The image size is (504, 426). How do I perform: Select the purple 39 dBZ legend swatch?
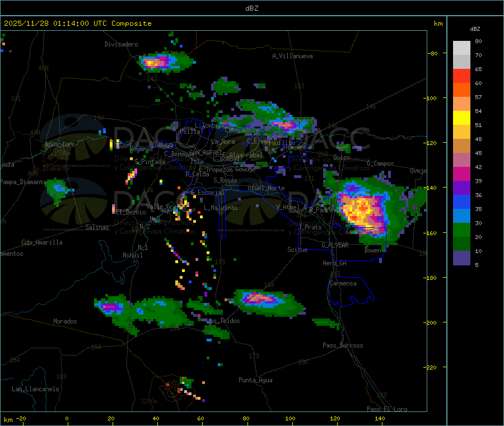(x=461, y=188)
